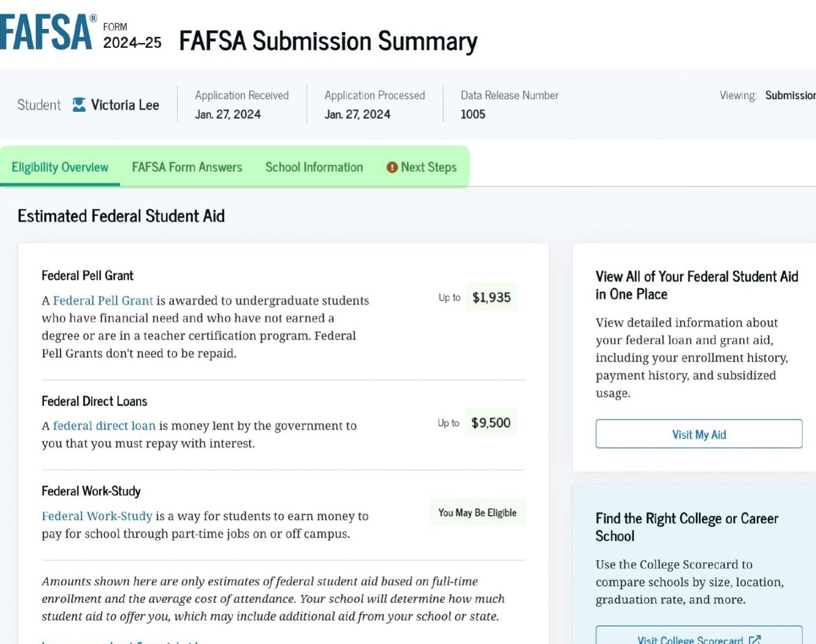Click the external link icon on Visit College Scorecard
The height and width of the screenshot is (644, 816).
click(x=754, y=640)
